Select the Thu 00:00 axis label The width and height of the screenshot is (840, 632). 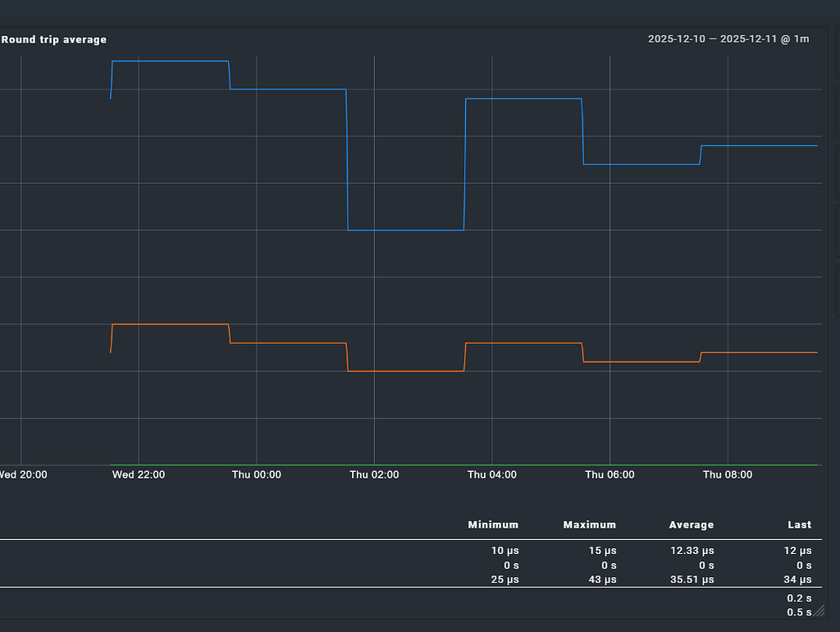(256, 474)
